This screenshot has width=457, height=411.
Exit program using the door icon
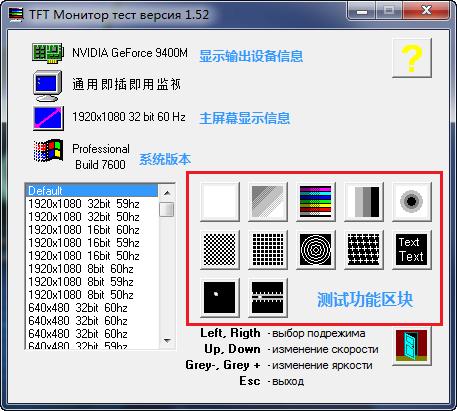pyautogui.click(x=412, y=347)
